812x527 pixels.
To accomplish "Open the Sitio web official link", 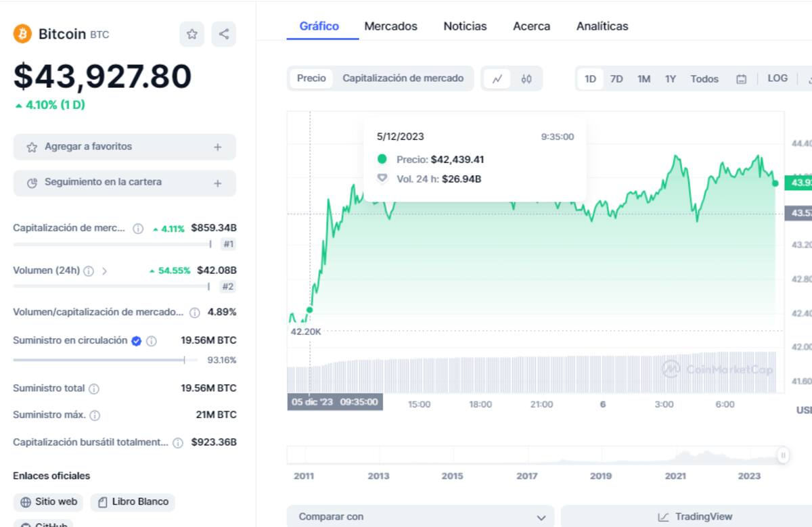I will (49, 502).
